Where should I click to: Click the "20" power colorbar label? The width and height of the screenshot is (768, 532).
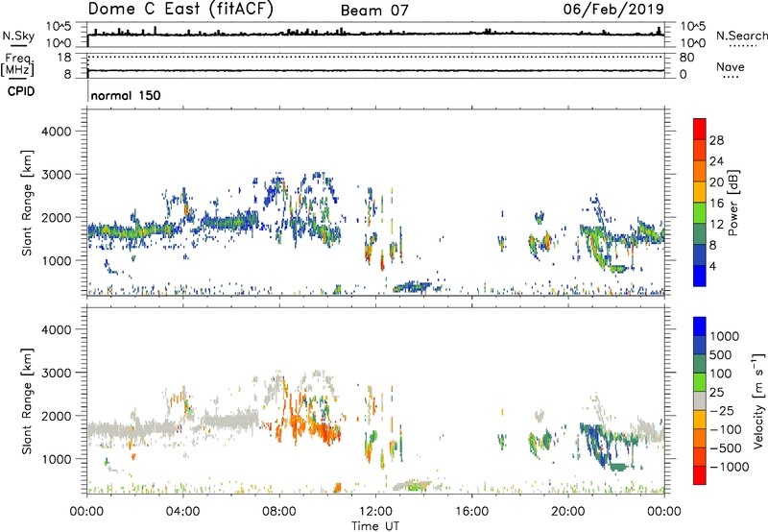coord(716,182)
